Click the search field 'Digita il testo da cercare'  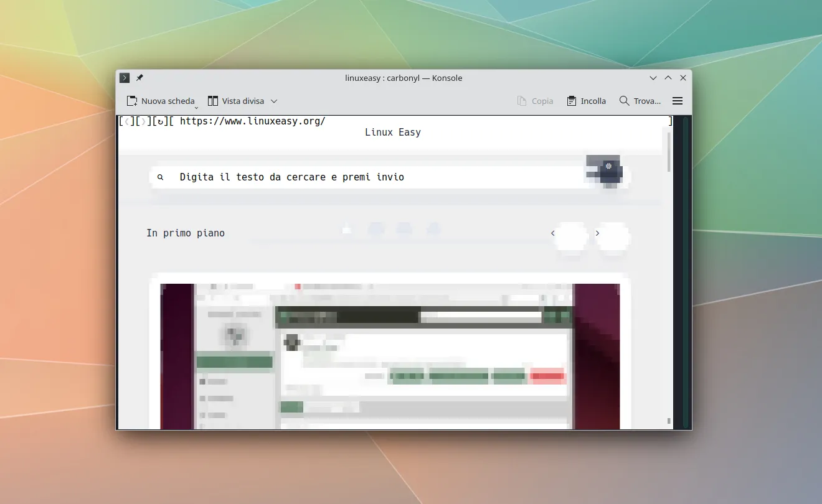(291, 177)
